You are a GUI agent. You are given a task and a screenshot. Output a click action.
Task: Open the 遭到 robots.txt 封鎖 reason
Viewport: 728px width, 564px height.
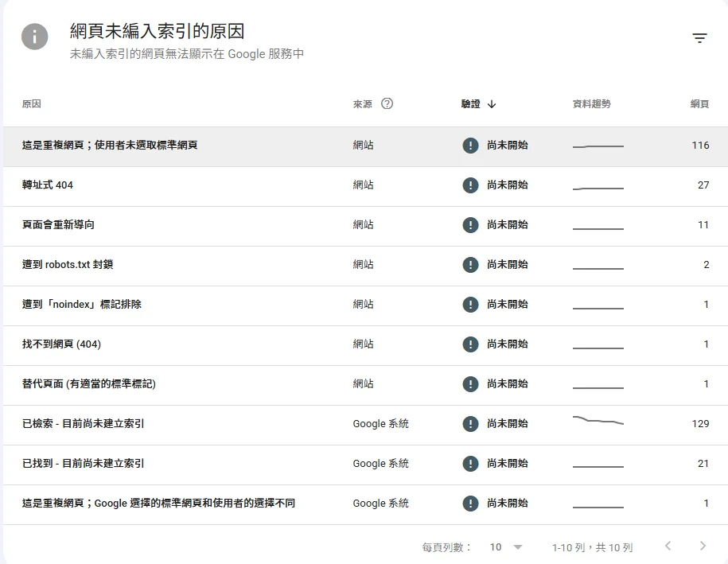tap(68, 265)
